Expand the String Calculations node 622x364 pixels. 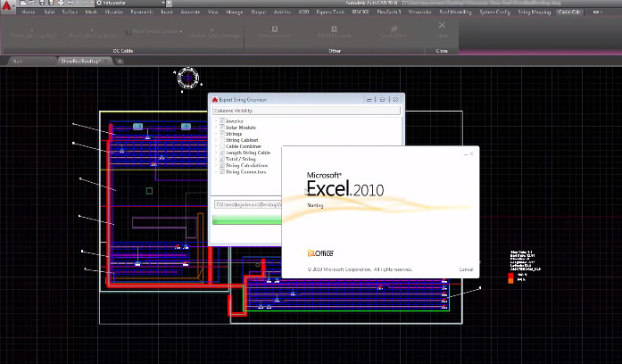point(216,165)
